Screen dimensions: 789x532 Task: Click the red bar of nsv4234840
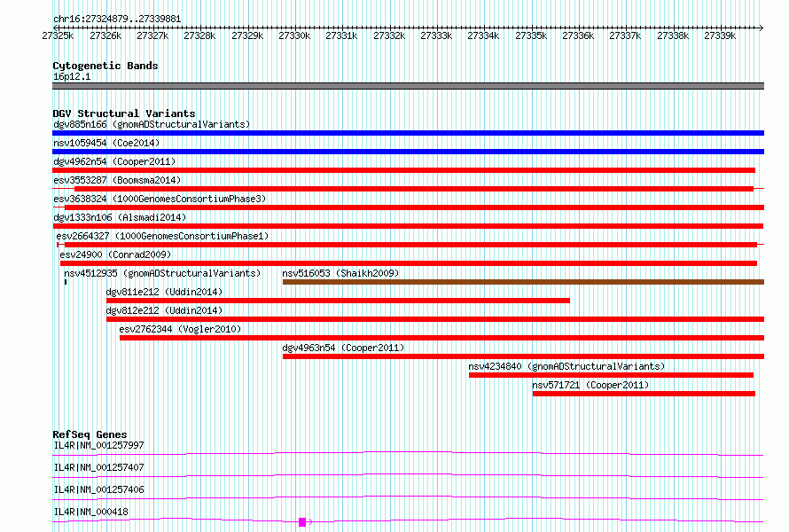click(611, 375)
